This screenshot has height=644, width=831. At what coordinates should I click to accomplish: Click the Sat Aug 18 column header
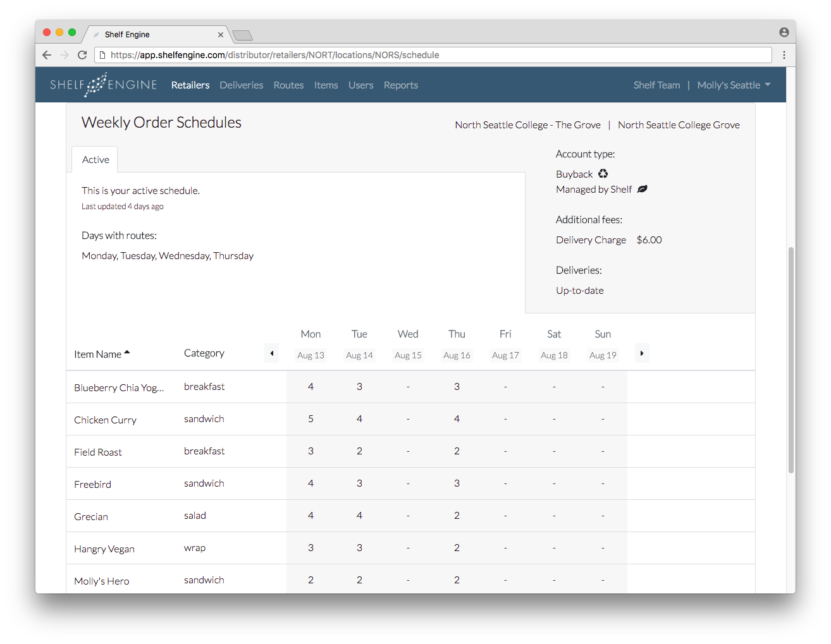pyautogui.click(x=554, y=344)
